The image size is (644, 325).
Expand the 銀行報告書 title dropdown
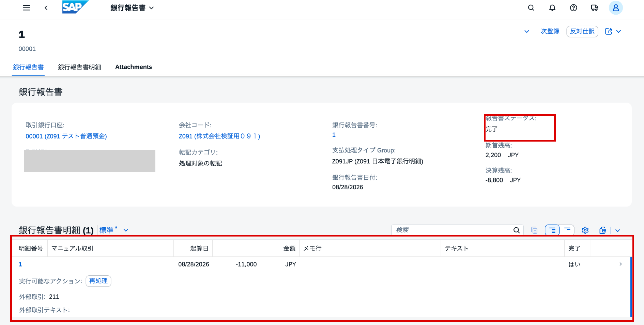(x=152, y=8)
